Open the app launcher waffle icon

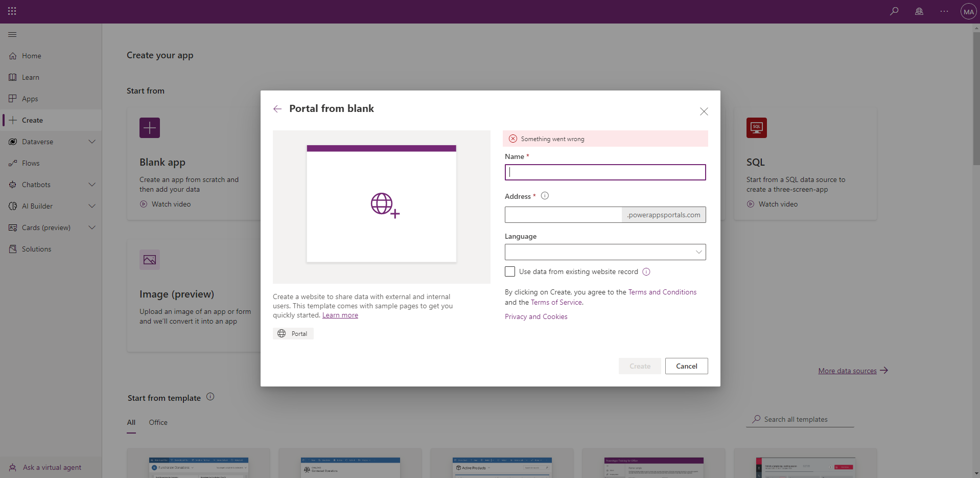(x=12, y=11)
